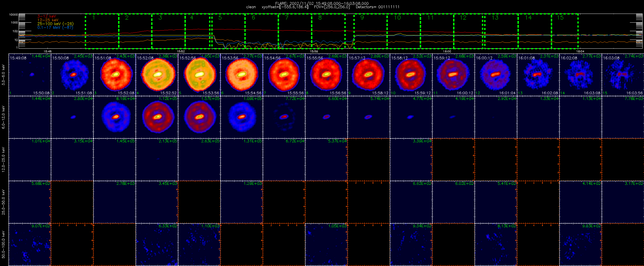This screenshot has height=266, width=644.
Task: Click the 50-100 keV noise image labeled 9.07E+02
Action: click(x=30, y=244)
